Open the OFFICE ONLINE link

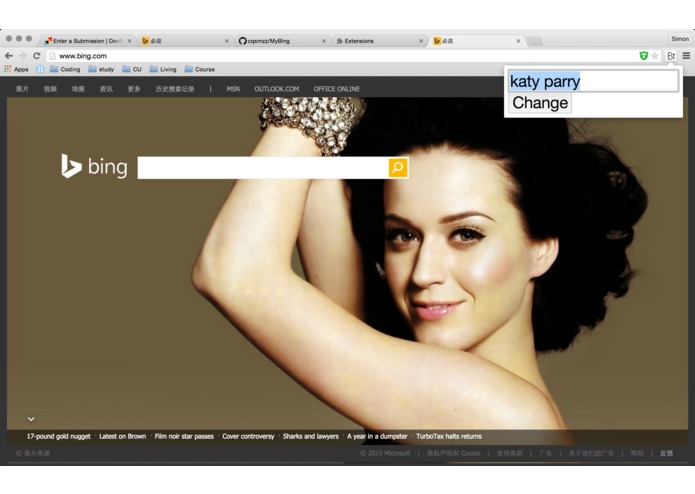[337, 89]
